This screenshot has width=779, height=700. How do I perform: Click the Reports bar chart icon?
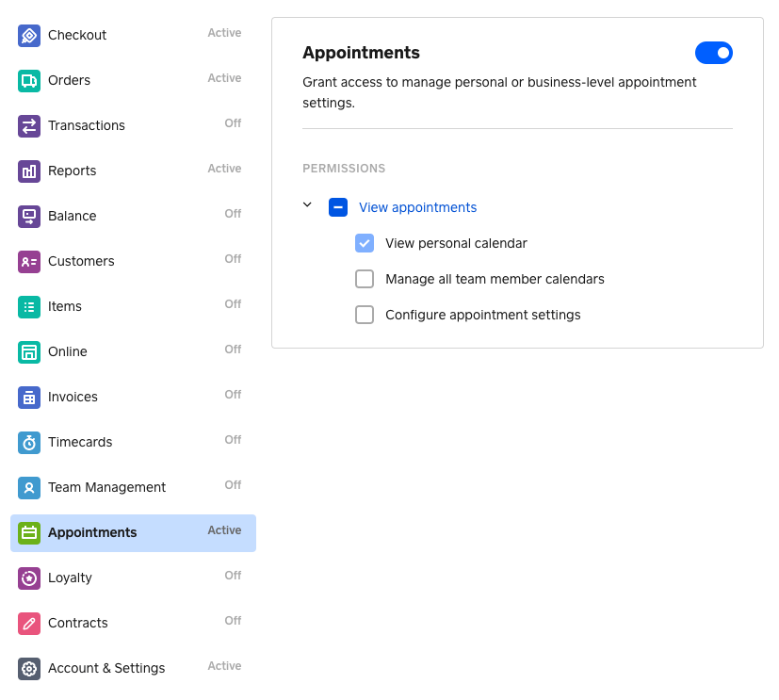pyautogui.click(x=29, y=171)
